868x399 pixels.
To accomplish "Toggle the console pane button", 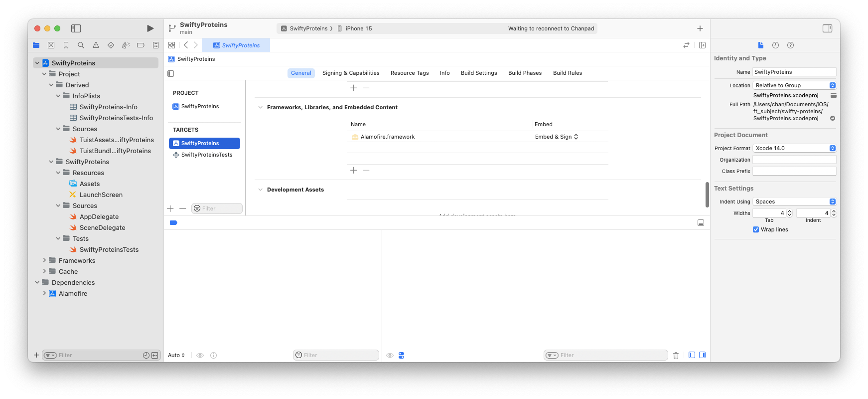I will pos(702,355).
